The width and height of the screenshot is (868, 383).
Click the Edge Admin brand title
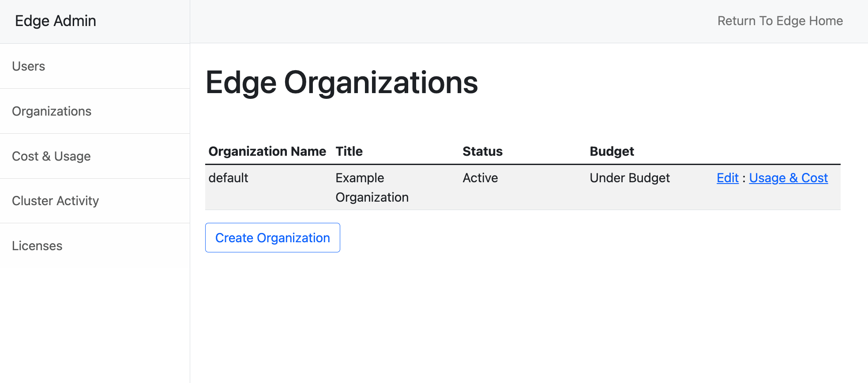(56, 21)
